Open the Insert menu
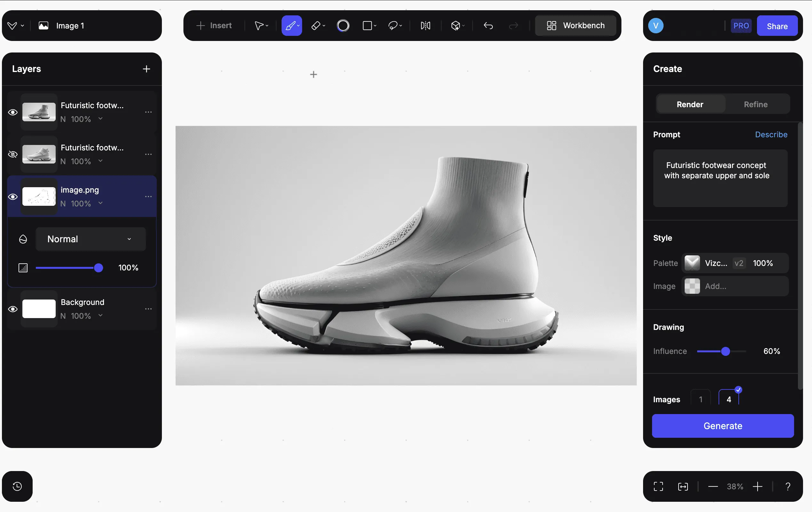The image size is (812, 512). tap(214, 26)
